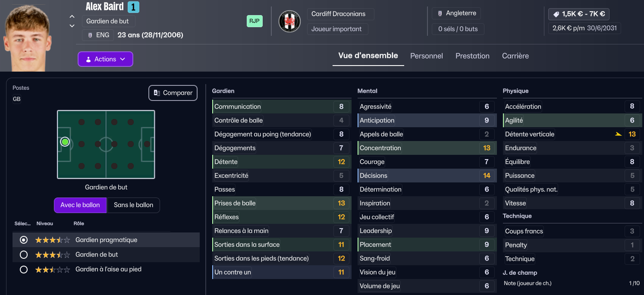Go to previous player with up chevron
The height and width of the screenshot is (295, 644).
[72, 17]
